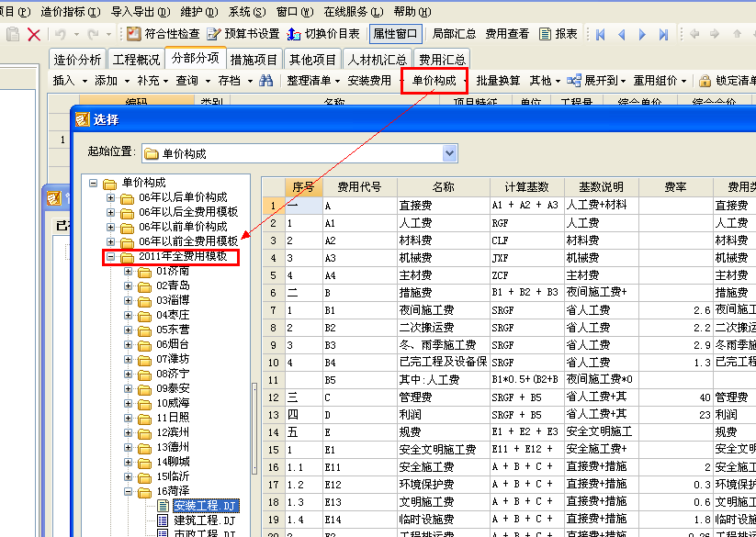Collapse 单价构成 root tree node
Viewport: 756px width, 537px height.
point(94,183)
